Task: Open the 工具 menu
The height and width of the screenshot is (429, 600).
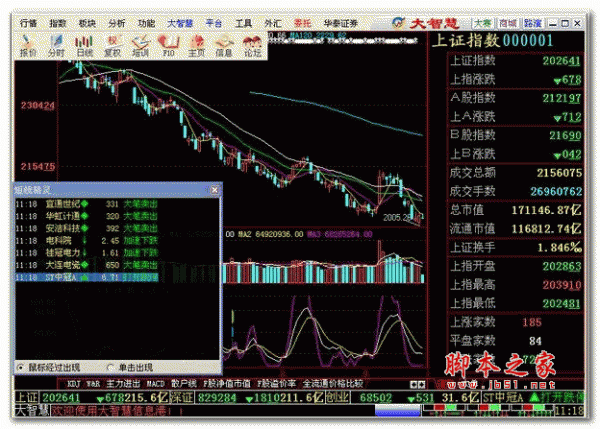Action: (x=243, y=24)
